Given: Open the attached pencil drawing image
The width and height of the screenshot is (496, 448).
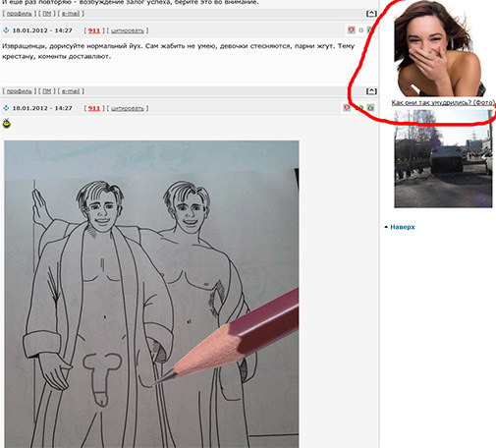Looking at the screenshot, I should click(x=151, y=294).
